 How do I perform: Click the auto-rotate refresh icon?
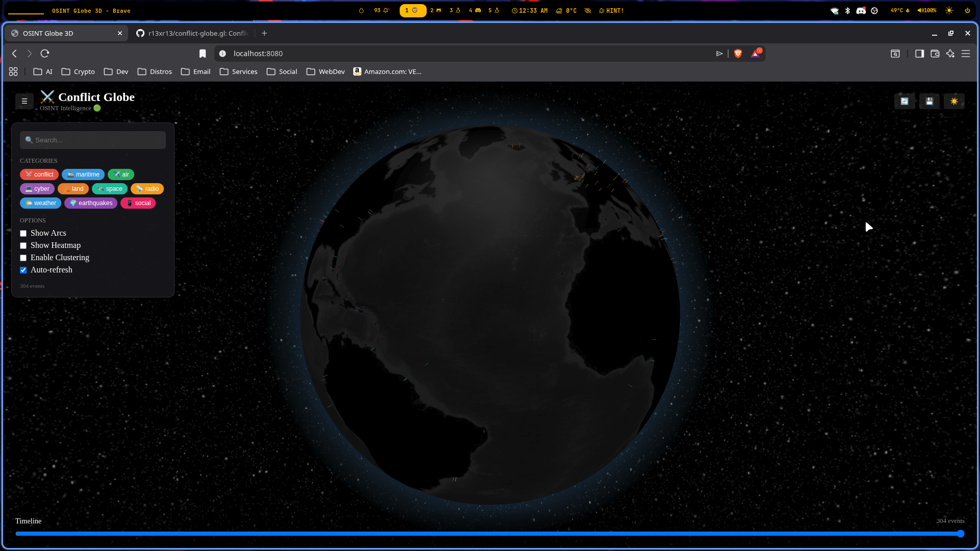click(x=904, y=101)
